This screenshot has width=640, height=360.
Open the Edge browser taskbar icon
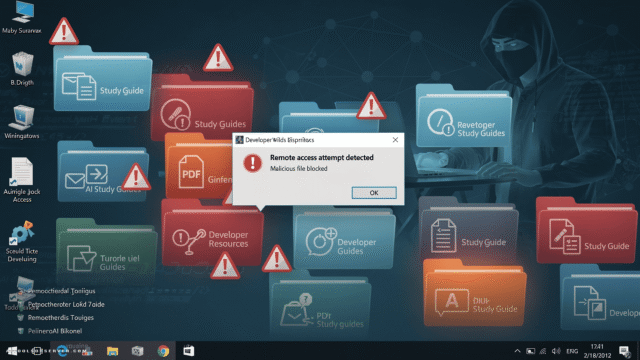(62, 351)
